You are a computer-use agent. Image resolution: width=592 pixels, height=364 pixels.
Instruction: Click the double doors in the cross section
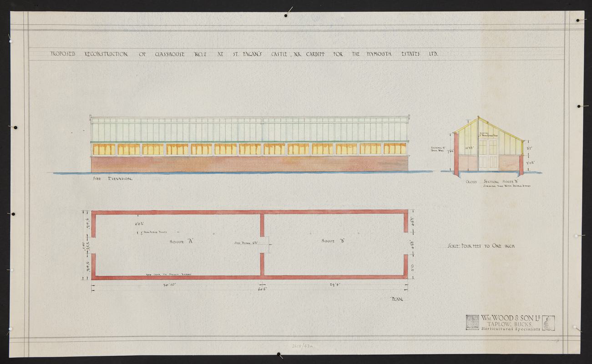coord(488,154)
